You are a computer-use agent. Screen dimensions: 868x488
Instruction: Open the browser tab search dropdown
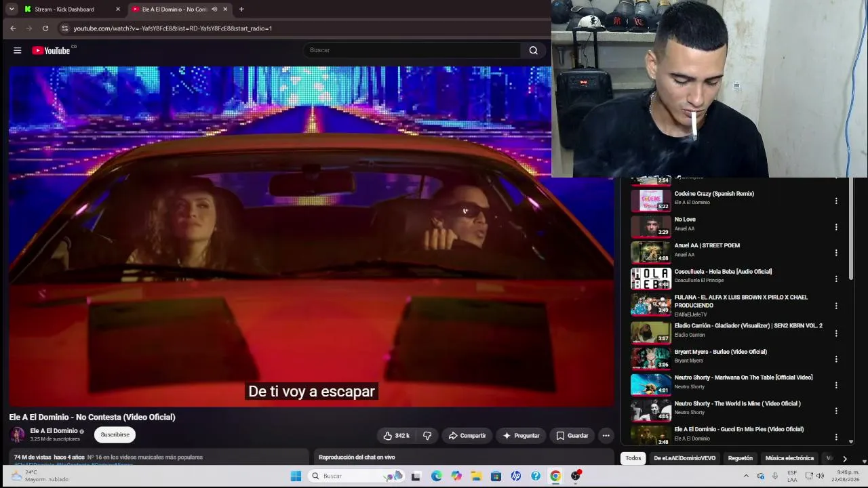(12, 9)
